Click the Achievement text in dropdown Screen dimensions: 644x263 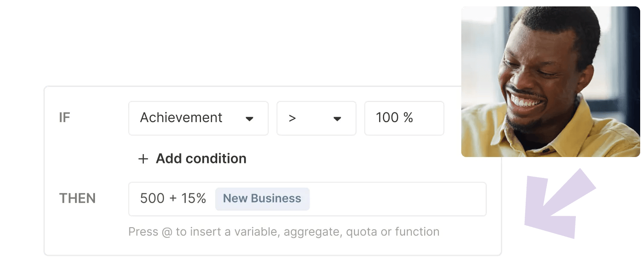(x=181, y=117)
